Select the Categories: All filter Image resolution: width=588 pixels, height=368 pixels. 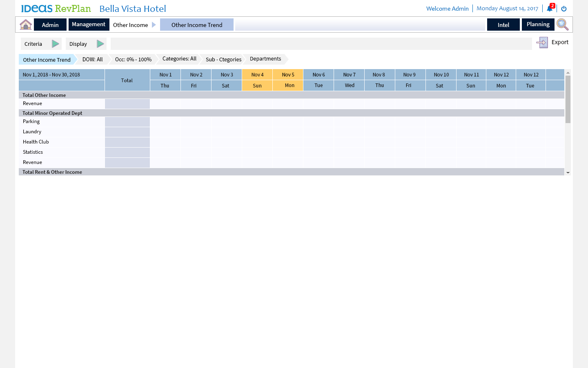coord(179,59)
